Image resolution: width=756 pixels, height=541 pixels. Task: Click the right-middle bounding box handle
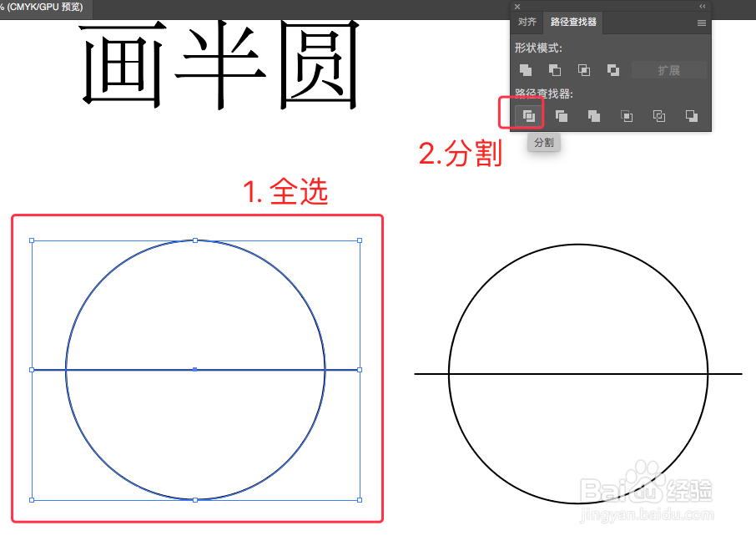tap(360, 370)
